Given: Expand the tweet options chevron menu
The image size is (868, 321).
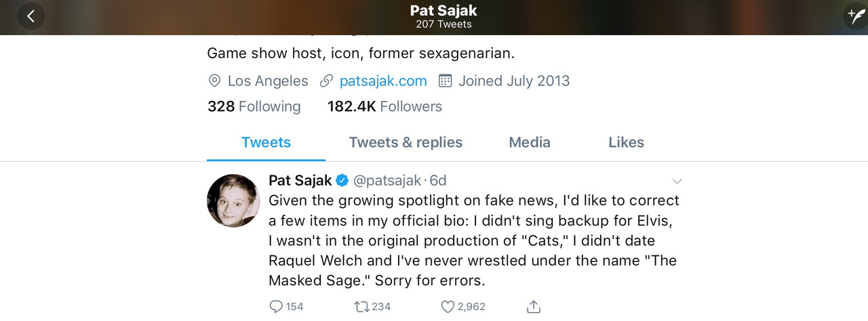Looking at the screenshot, I should pos(676,181).
